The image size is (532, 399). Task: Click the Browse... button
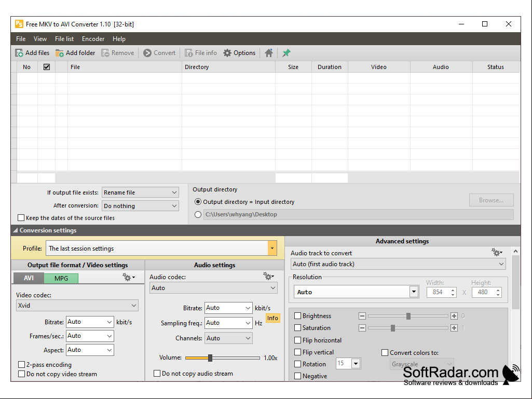click(x=492, y=200)
